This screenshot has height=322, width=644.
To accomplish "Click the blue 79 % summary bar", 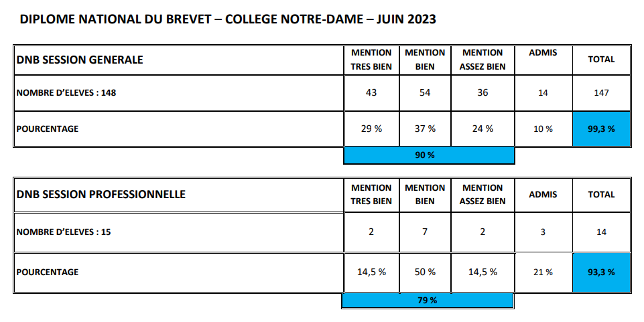I will click(428, 301).
